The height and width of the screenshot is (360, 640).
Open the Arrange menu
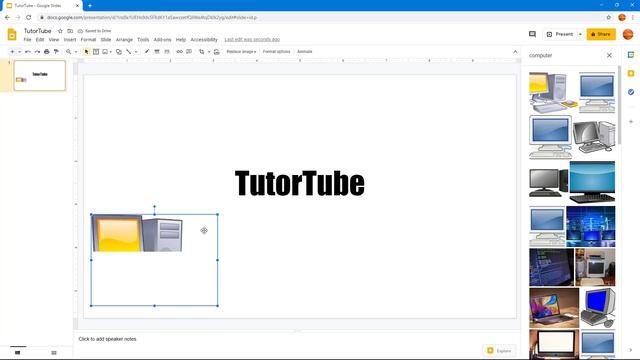(x=124, y=40)
